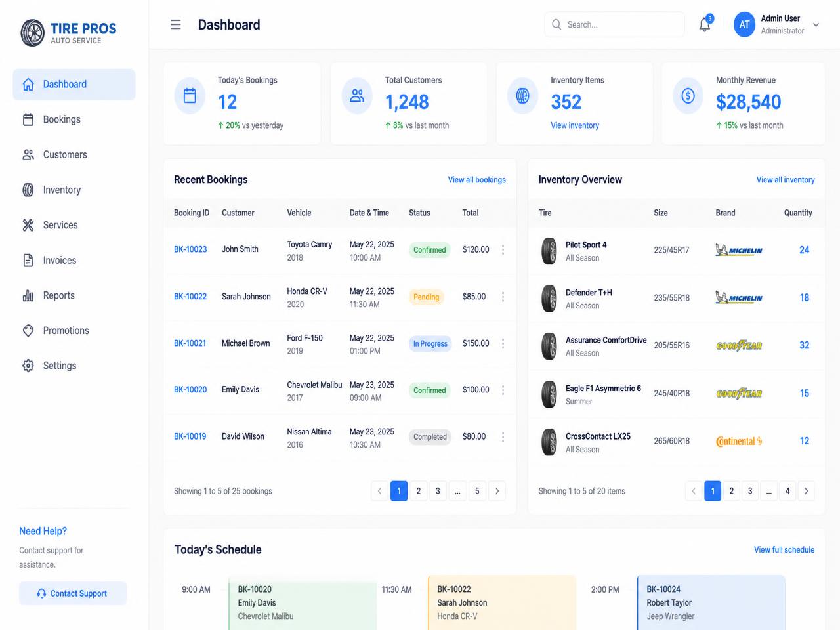The height and width of the screenshot is (630, 840).
Task: Expand the Admin User dropdown chevron
Action: (x=816, y=25)
